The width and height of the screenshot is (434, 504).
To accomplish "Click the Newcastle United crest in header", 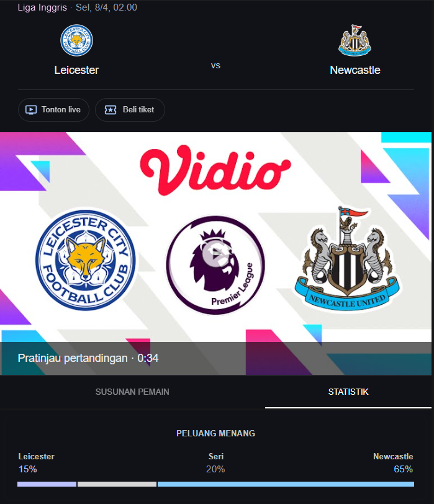I will coord(355,40).
